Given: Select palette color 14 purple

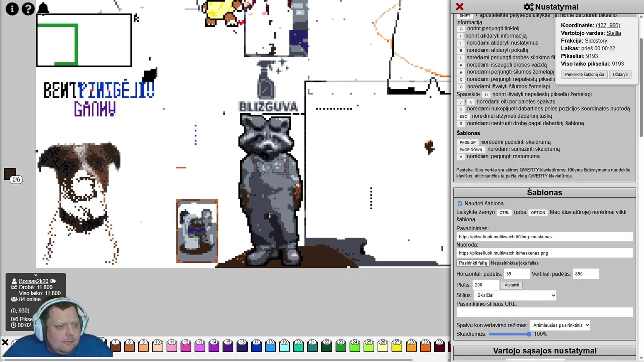Looking at the screenshot, I should [x=214, y=345].
